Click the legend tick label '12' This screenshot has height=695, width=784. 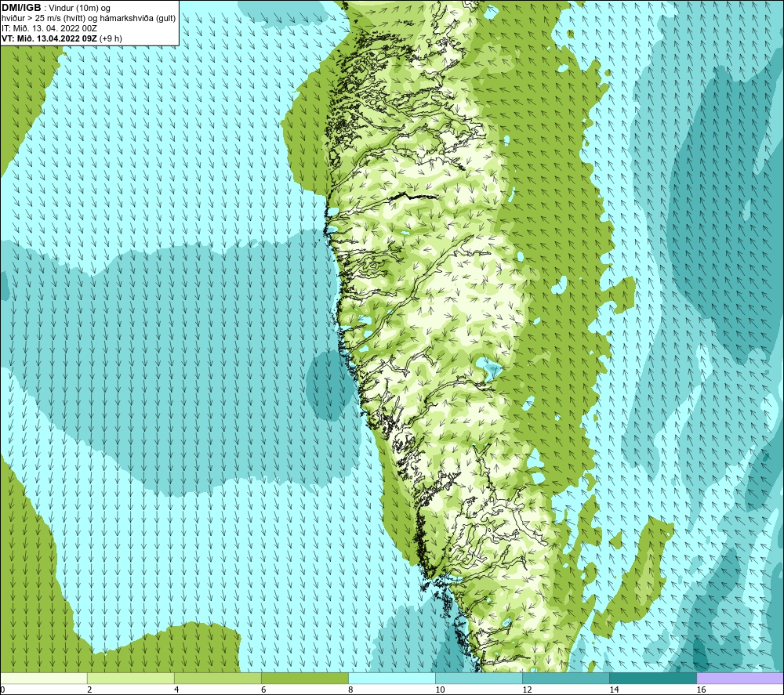tap(527, 690)
